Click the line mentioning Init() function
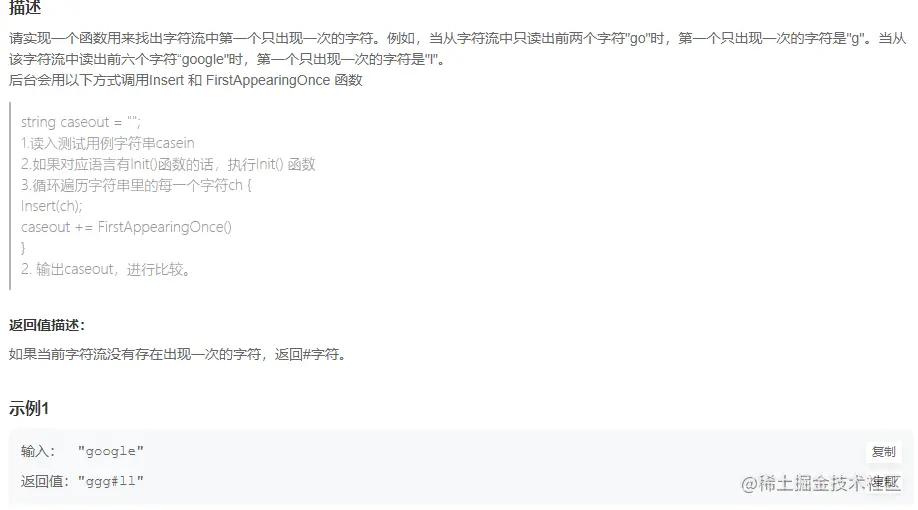Viewport: 918px width, 510px height. (168, 164)
